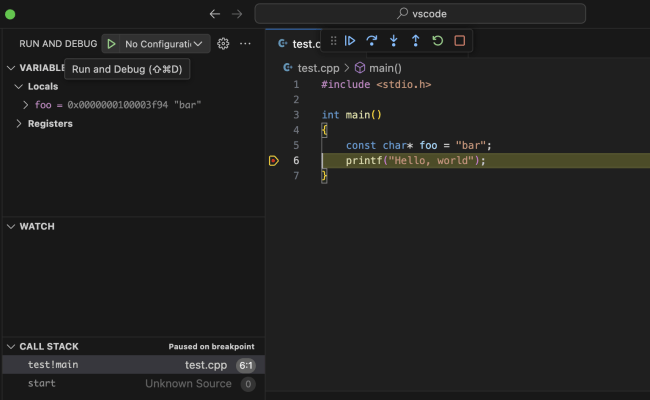Stop debugging with the red square
Image resolution: width=650 pixels, height=400 pixels.
pyautogui.click(x=460, y=41)
